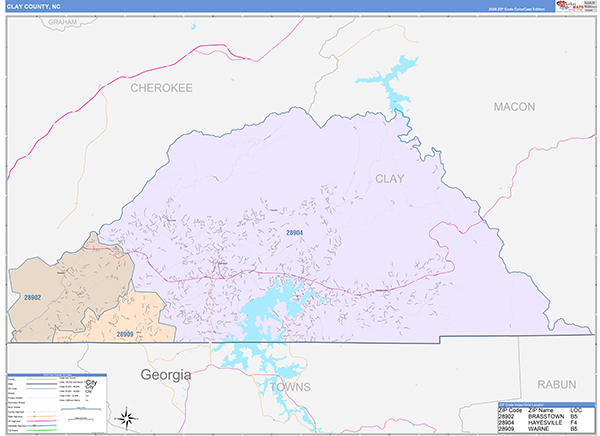
Task: Click the pink US highway legend line
Action: pyautogui.click(x=41, y=421)
